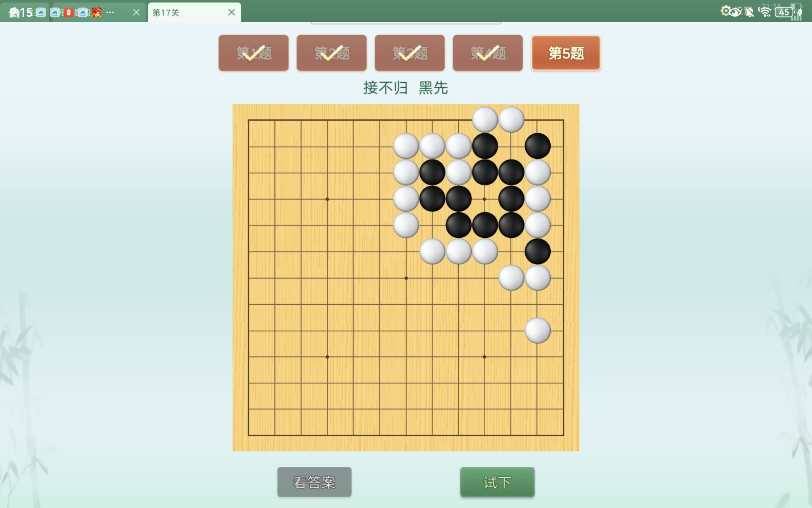Screen dimensions: 812x508
Task: Open completed question 1 button
Action: [x=253, y=53]
